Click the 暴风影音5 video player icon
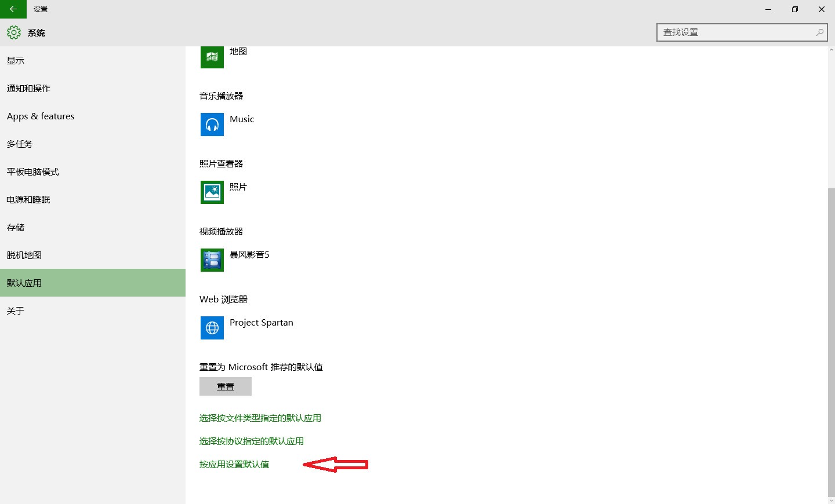Image resolution: width=835 pixels, height=504 pixels. [x=212, y=260]
